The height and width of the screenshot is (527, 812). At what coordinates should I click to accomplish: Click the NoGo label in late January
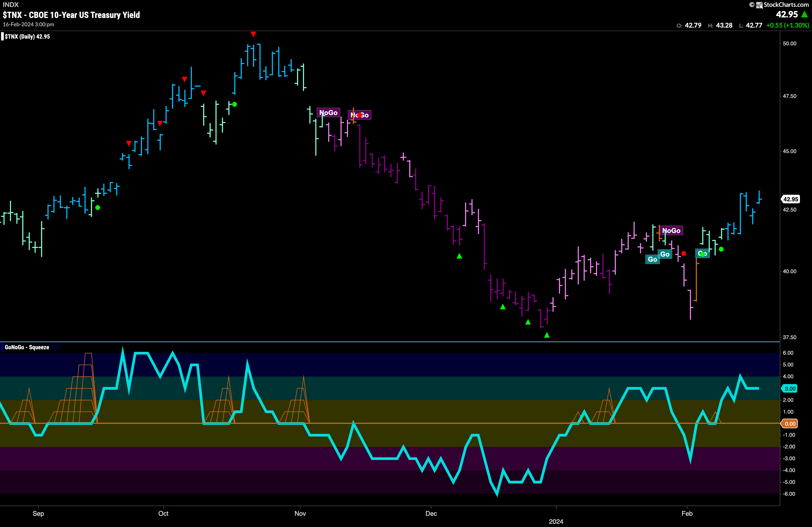tap(671, 231)
